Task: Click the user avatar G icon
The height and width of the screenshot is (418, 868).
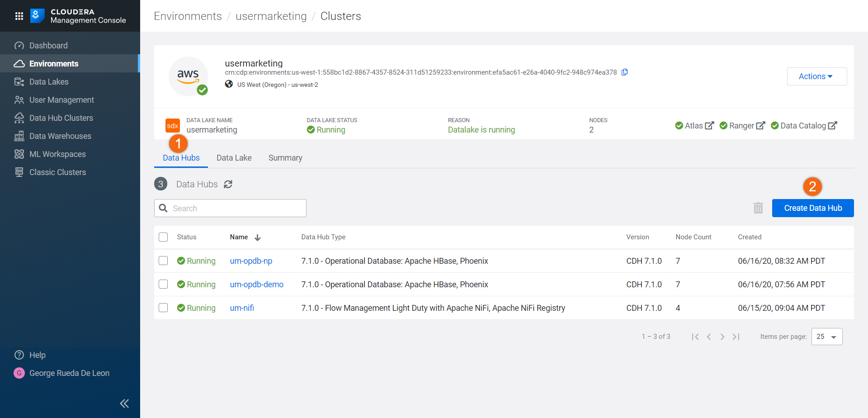Action: point(19,373)
